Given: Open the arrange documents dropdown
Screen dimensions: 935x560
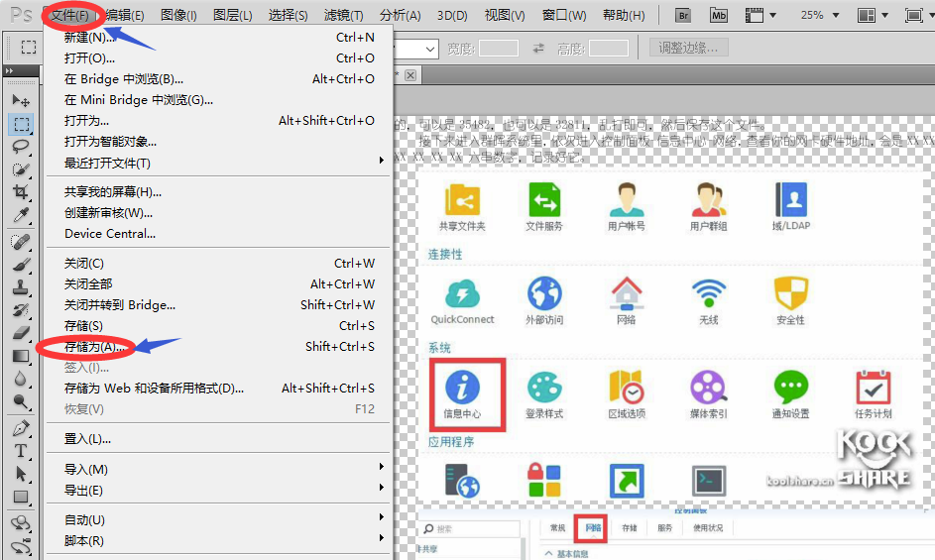Looking at the screenshot, I should tap(871, 16).
